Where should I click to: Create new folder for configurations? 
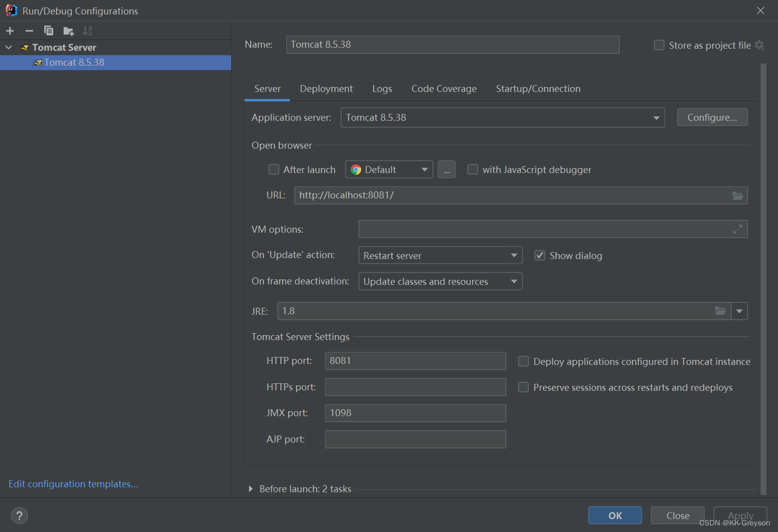coord(69,31)
